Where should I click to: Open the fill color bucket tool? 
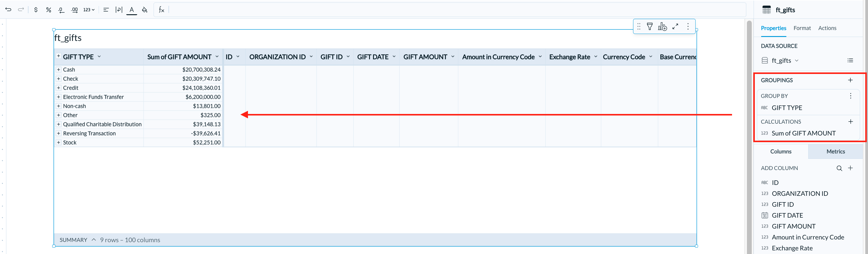[x=144, y=10]
